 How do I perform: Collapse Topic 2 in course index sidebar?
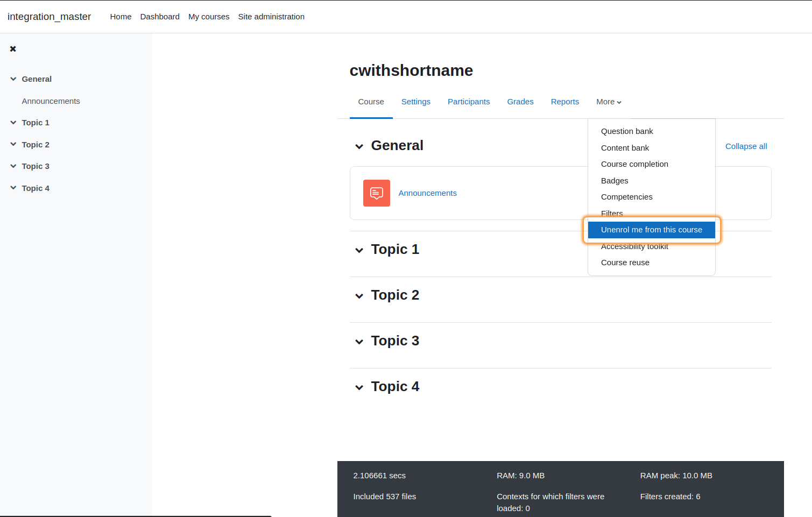click(x=13, y=144)
